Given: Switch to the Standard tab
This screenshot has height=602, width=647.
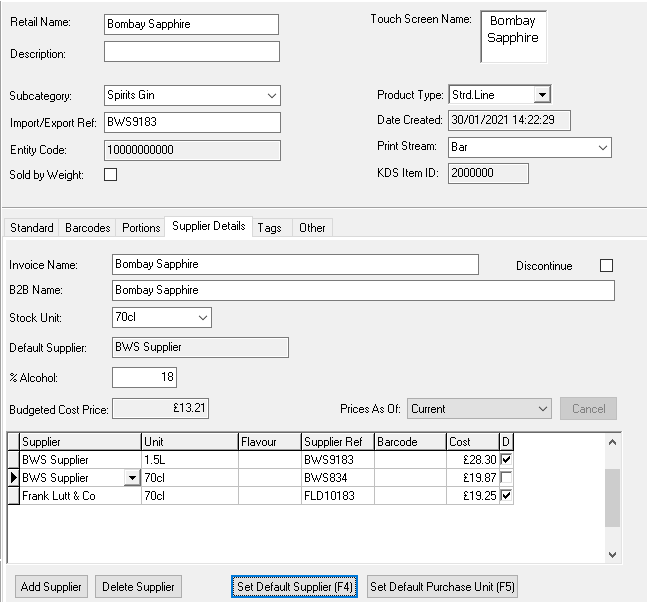Looking at the screenshot, I should pos(31,228).
